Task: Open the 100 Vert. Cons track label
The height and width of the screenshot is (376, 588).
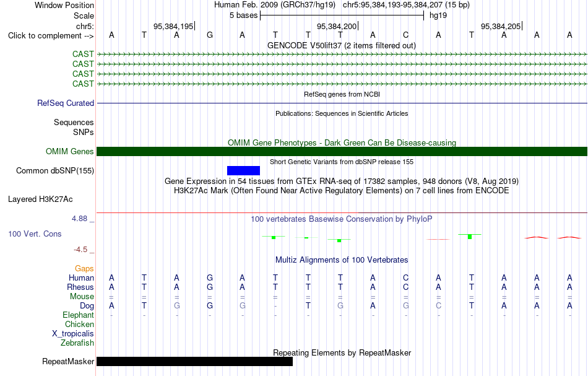Action: (x=35, y=234)
